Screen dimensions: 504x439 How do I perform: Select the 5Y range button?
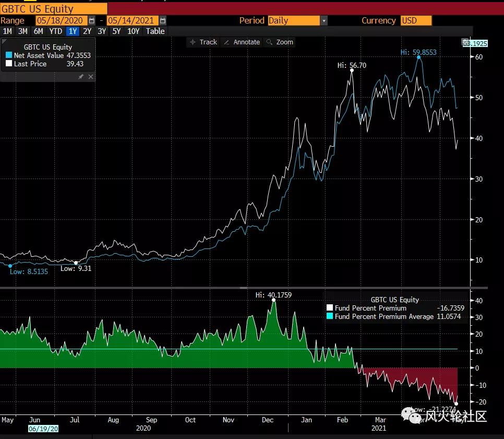coord(116,31)
